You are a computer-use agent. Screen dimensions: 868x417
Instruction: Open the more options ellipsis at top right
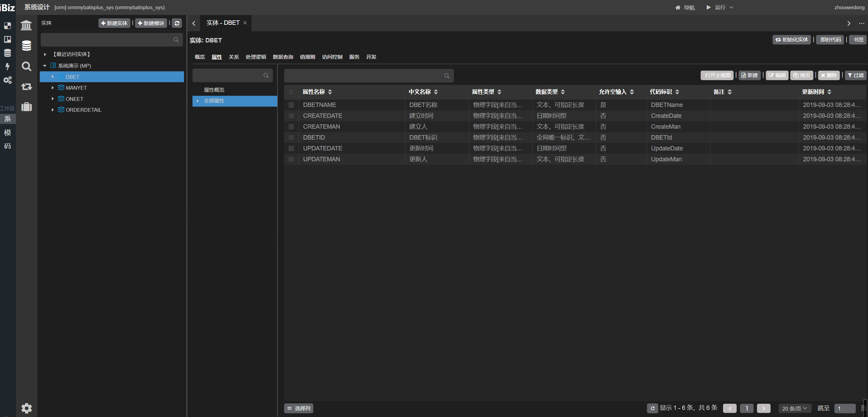[862, 23]
